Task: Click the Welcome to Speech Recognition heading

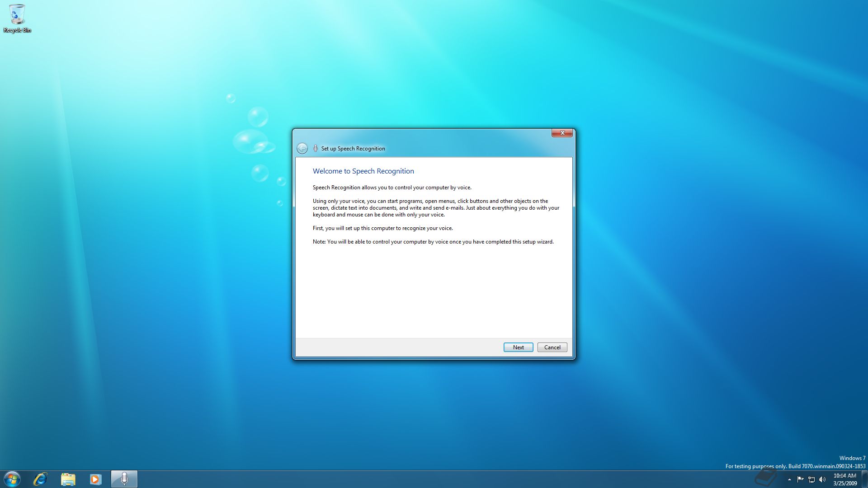Action: click(x=363, y=171)
